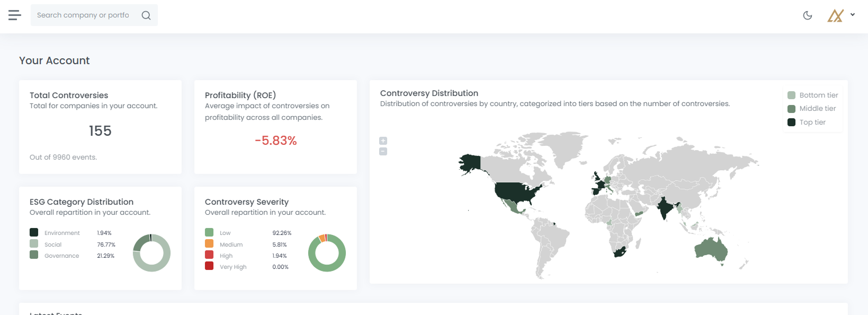This screenshot has width=868, height=315.
Task: Select the Bottom tier legend label
Action: pyautogui.click(x=819, y=95)
